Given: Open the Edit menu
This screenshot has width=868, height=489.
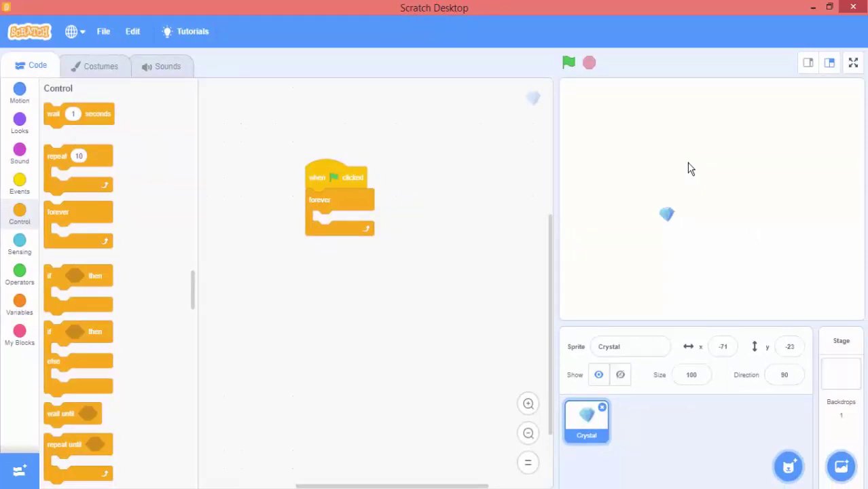Looking at the screenshot, I should coord(132,31).
